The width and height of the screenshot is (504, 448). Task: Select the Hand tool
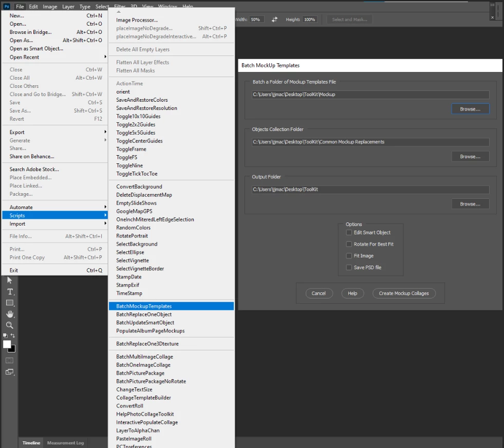[10, 314]
